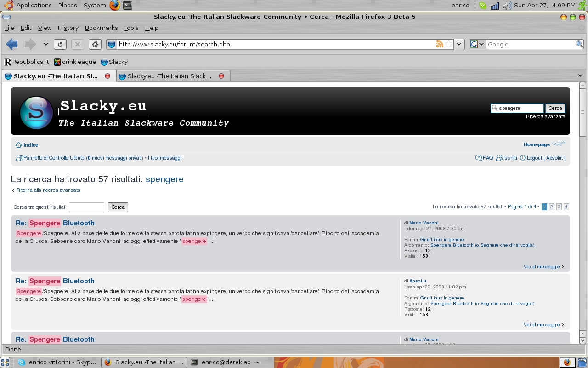Click the RSS feed icon in address bar
Image resolution: width=588 pixels, height=368 pixels.
pyautogui.click(x=440, y=44)
